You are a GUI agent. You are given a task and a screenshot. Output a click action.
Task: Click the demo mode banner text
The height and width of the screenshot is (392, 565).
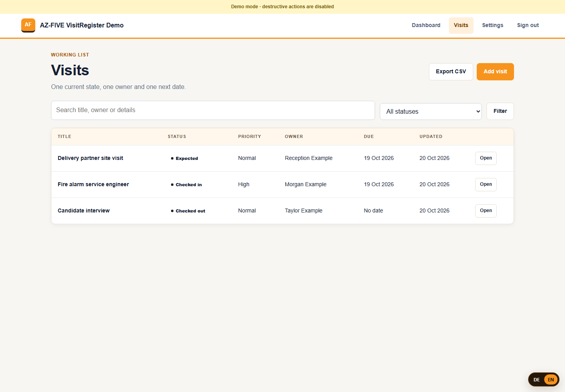tap(282, 7)
